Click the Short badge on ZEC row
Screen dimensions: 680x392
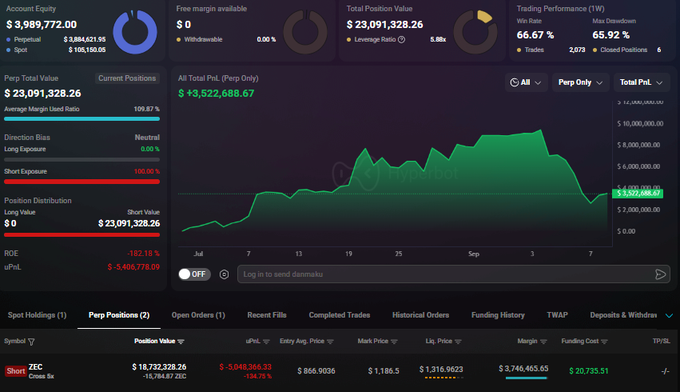16,371
